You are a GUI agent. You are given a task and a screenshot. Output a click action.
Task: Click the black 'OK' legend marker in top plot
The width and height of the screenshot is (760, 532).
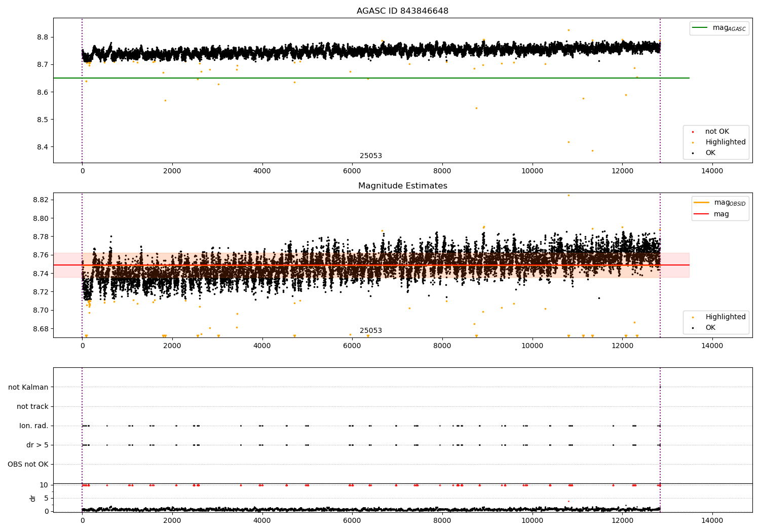693,153
